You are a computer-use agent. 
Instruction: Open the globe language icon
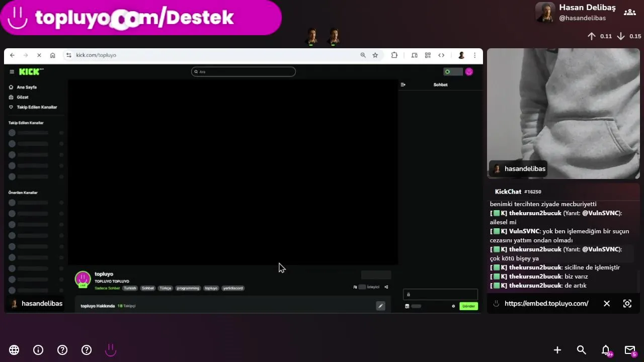click(x=14, y=350)
